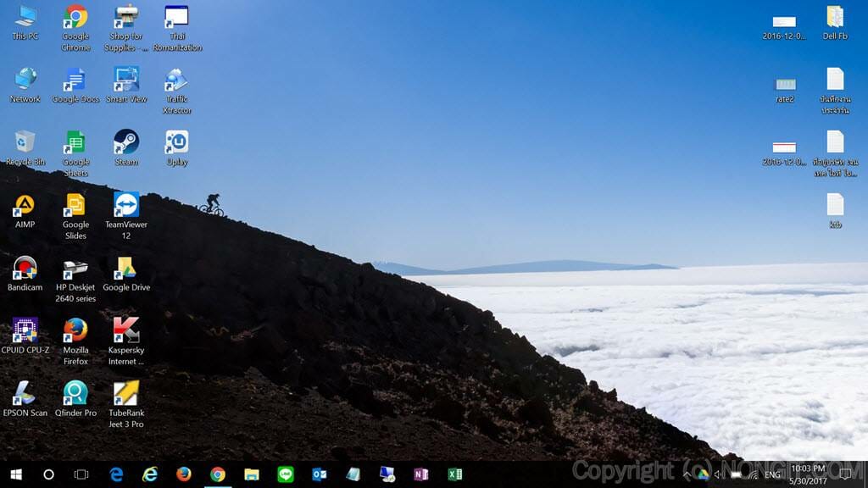868x488 pixels.
Task: Expand hidden system tray icons
Action: (x=687, y=474)
